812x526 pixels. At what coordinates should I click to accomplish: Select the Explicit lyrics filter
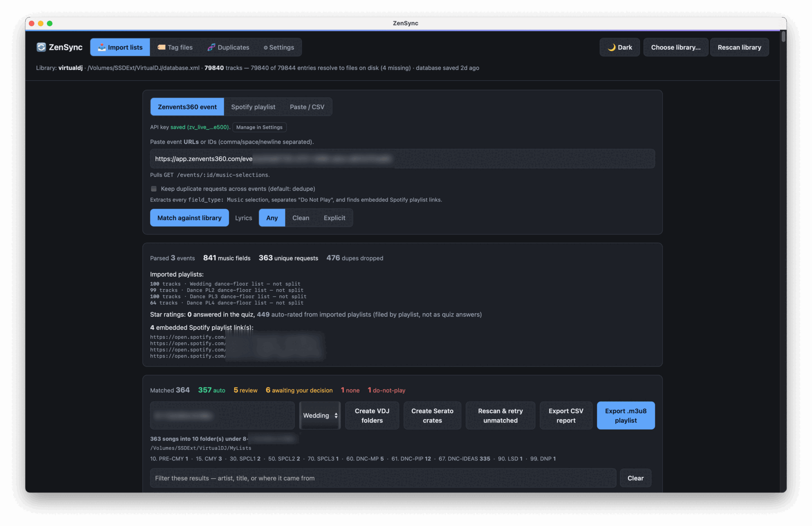click(334, 218)
